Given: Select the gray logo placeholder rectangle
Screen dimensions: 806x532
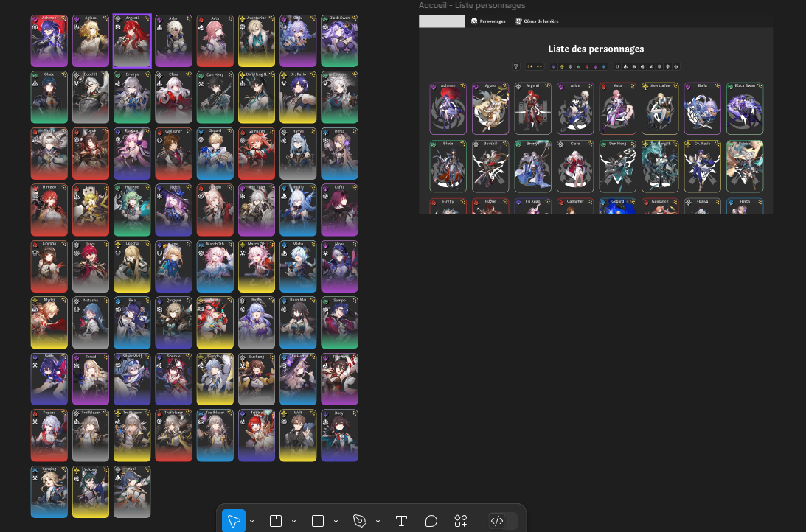Looking at the screenshot, I should pyautogui.click(x=442, y=21).
